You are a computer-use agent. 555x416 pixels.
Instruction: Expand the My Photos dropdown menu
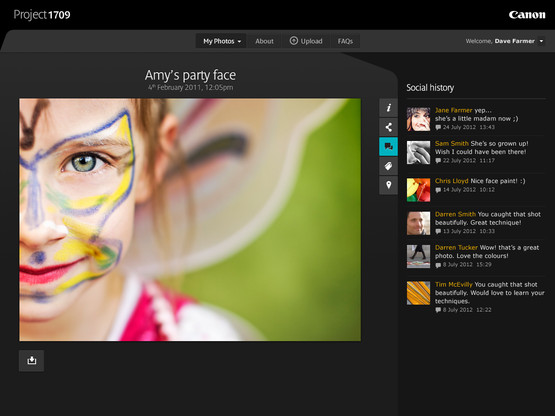point(222,41)
